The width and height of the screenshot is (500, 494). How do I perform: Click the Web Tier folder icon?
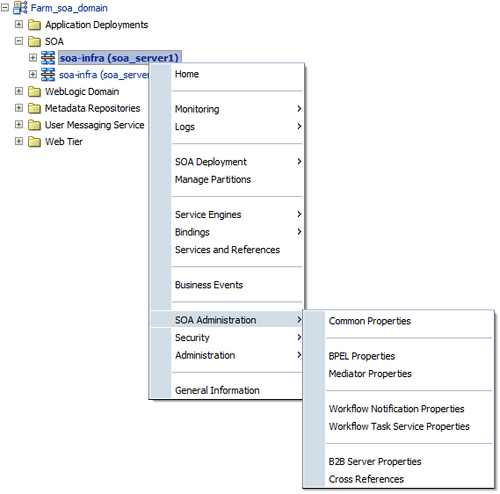(x=34, y=142)
